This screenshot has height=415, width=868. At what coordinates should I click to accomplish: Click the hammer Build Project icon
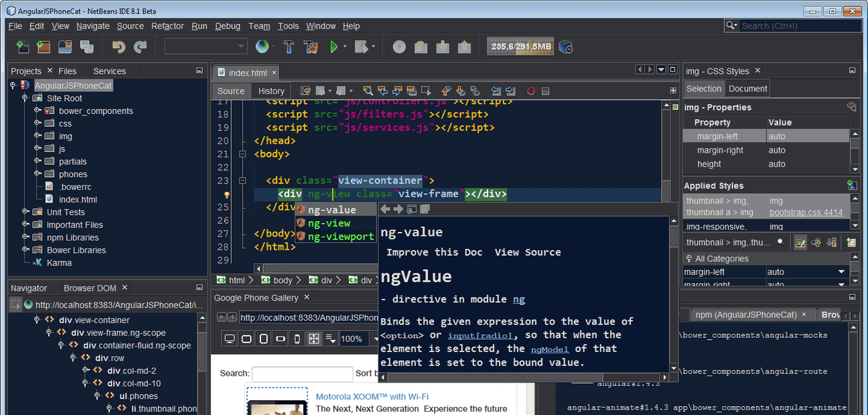click(x=288, y=47)
